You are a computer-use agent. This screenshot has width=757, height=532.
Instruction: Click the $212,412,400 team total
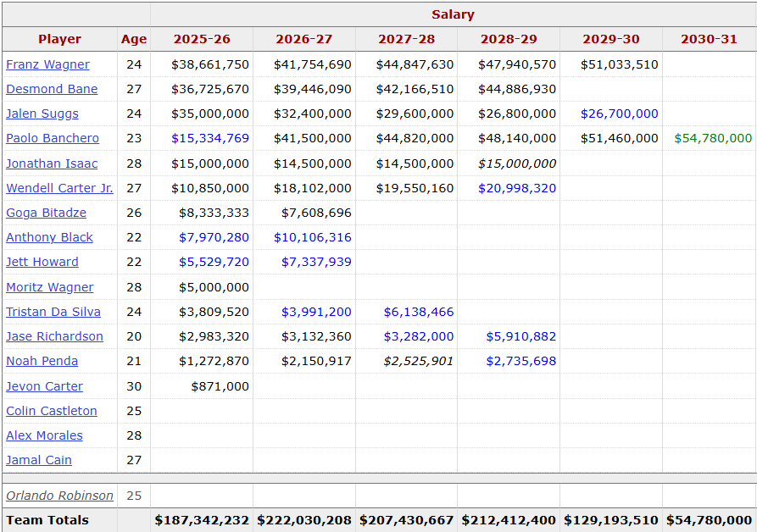pyautogui.click(x=509, y=520)
